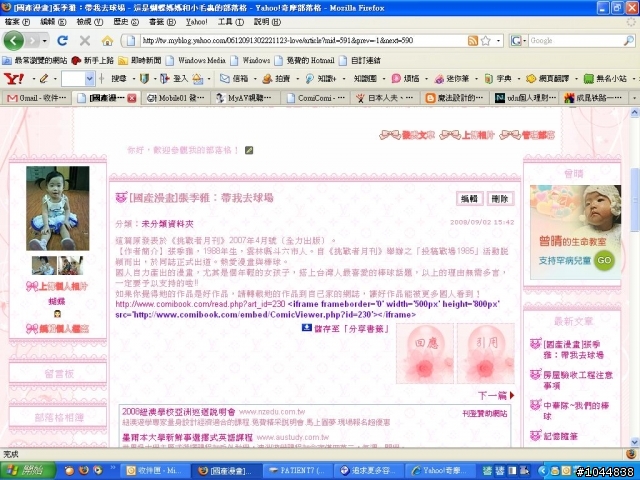Open the Windows Media bookmark
Viewport: 640px width, 480px height.
(x=196, y=60)
